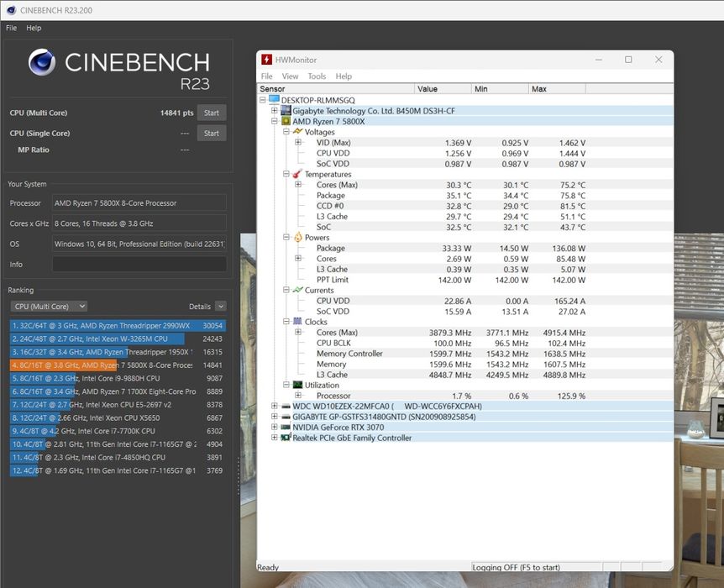Select ranking entry Intel Core i9-9880H
The width and height of the screenshot is (724, 588).
(118, 378)
